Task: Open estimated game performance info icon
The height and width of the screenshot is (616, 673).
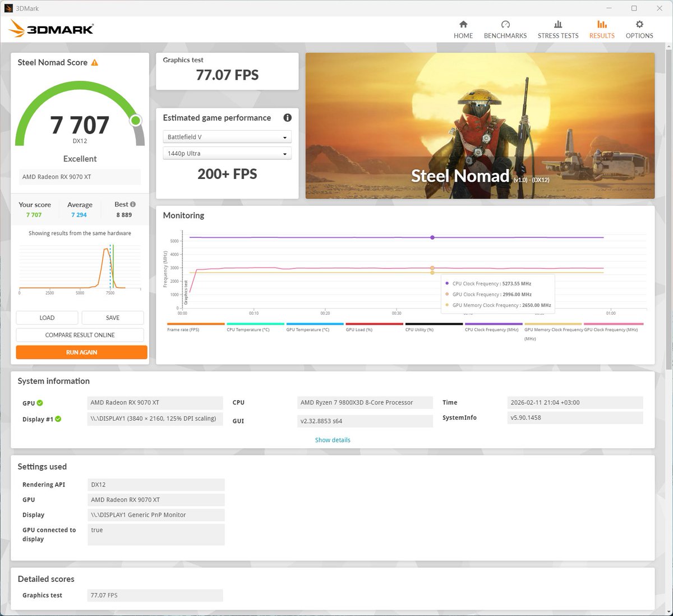Action: coord(287,118)
